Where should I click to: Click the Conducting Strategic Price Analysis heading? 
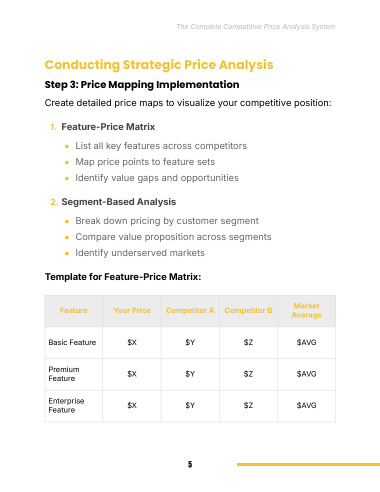coord(159,65)
